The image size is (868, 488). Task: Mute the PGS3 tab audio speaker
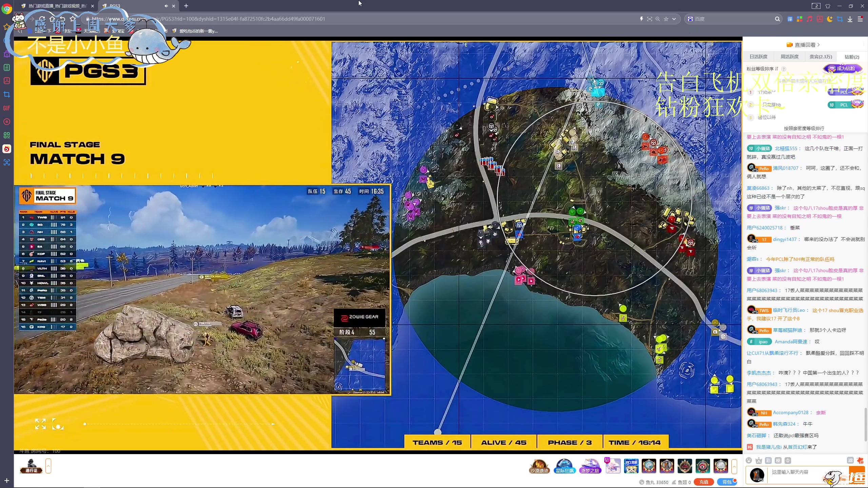(x=166, y=6)
